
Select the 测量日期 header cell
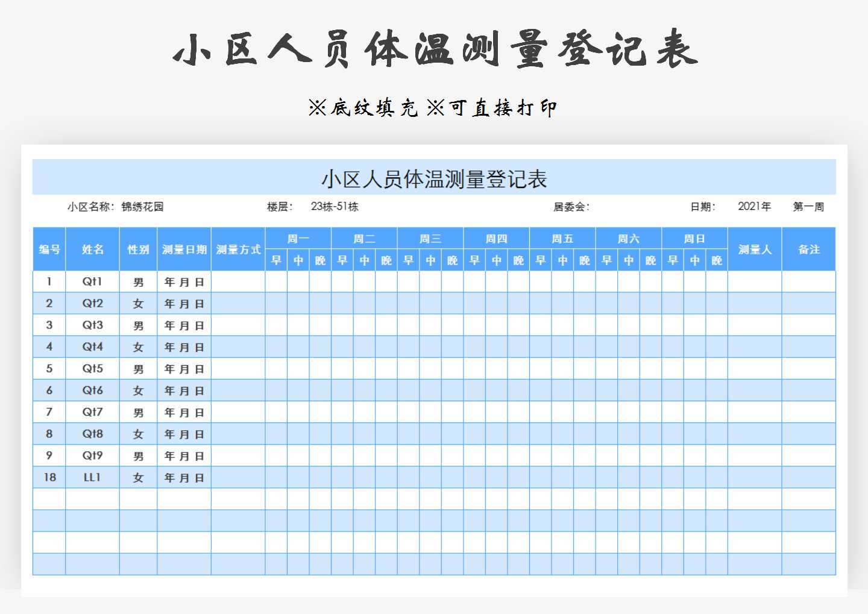[184, 249]
